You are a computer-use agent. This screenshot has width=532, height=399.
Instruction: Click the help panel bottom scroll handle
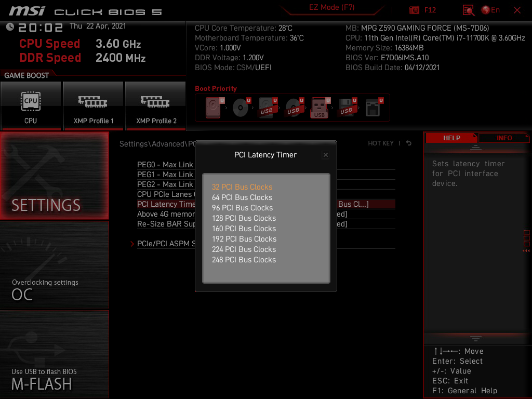click(x=476, y=339)
